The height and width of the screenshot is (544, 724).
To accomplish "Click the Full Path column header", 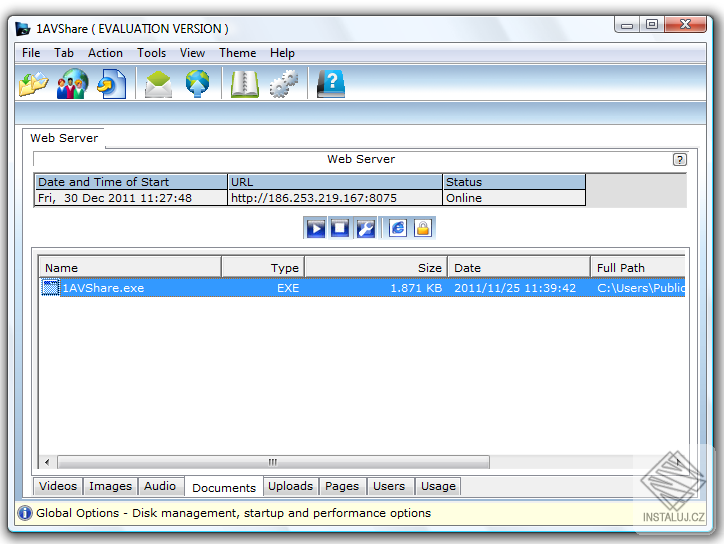I will point(638,268).
